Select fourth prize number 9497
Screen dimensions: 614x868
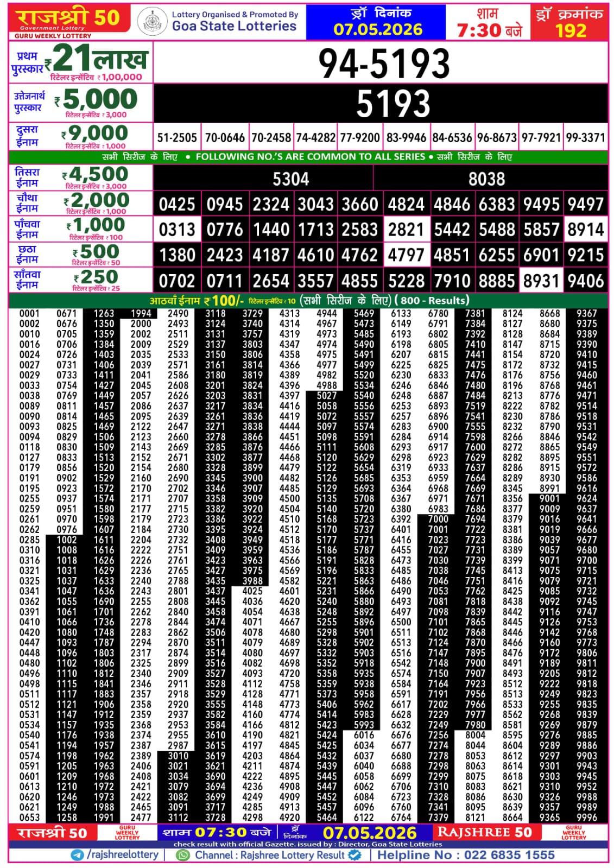point(585,205)
